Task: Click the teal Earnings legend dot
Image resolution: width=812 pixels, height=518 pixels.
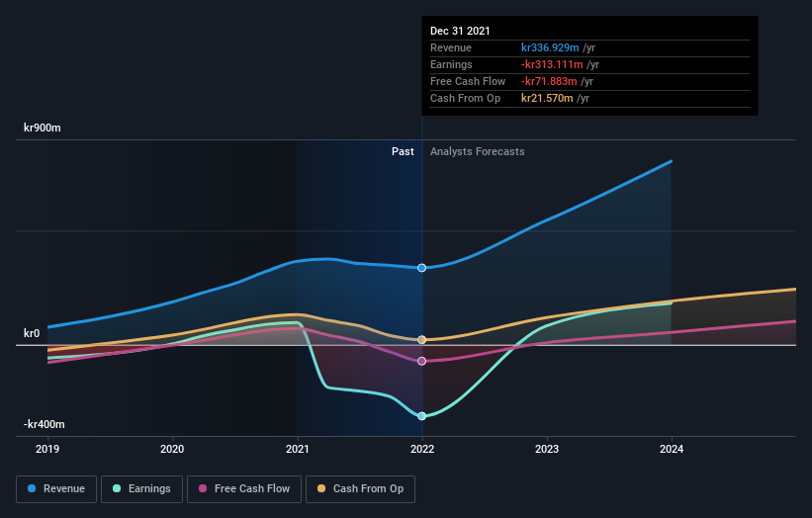Action: click(117, 488)
